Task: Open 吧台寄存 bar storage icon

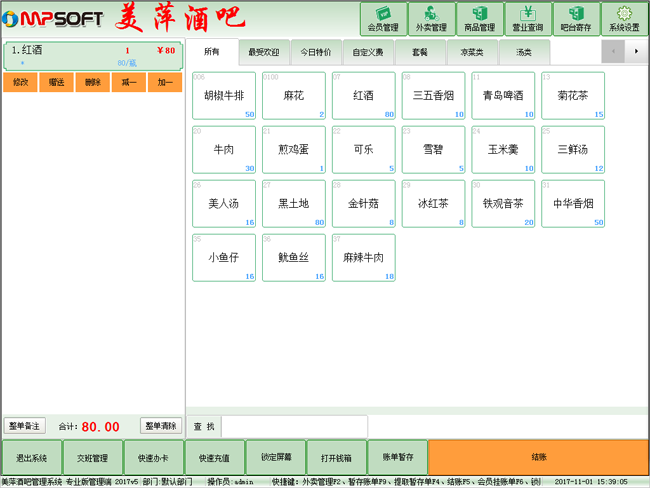Action: (x=576, y=19)
